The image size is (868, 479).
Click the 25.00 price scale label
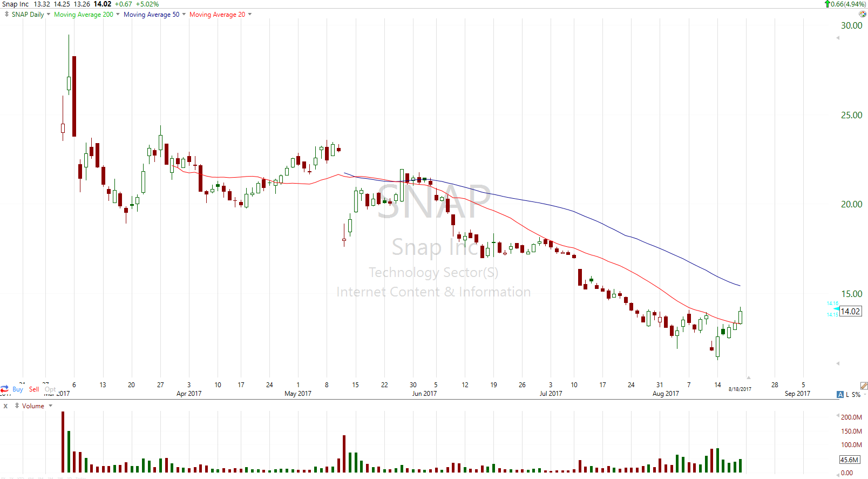point(851,115)
